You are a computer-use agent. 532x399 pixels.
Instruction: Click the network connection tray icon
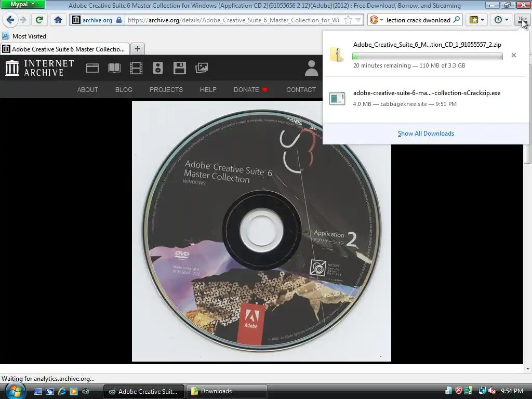pos(482,391)
